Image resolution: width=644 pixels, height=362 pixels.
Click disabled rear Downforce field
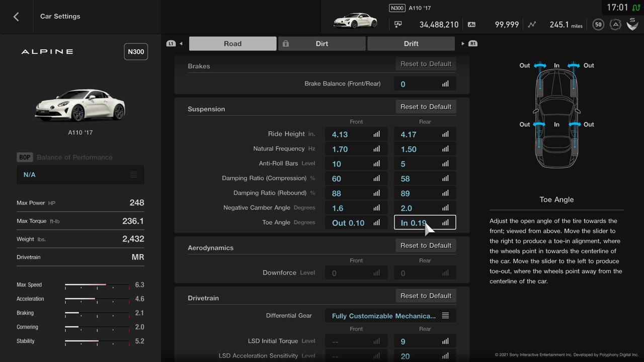[425, 273]
